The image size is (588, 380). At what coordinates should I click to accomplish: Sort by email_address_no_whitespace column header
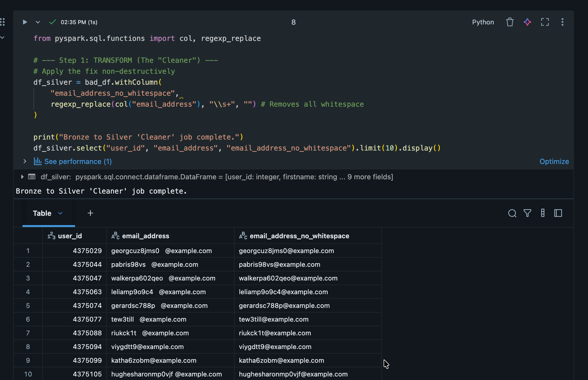coord(299,236)
